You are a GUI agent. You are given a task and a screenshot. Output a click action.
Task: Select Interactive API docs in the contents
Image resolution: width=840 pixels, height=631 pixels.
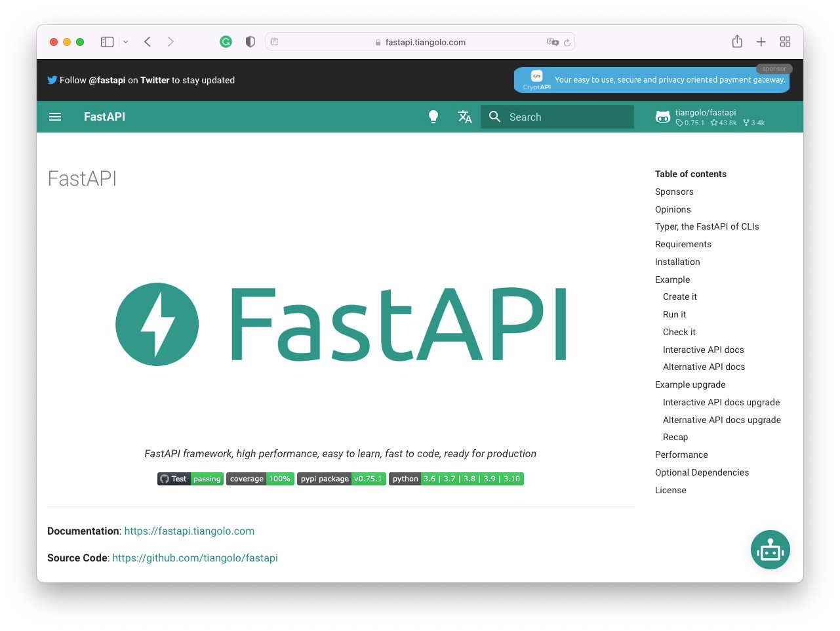point(704,350)
